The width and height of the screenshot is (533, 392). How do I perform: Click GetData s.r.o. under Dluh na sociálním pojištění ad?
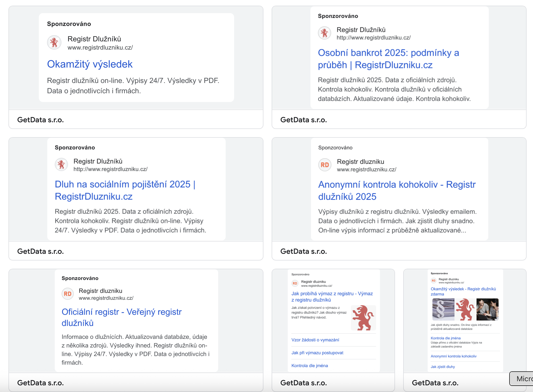coord(40,251)
